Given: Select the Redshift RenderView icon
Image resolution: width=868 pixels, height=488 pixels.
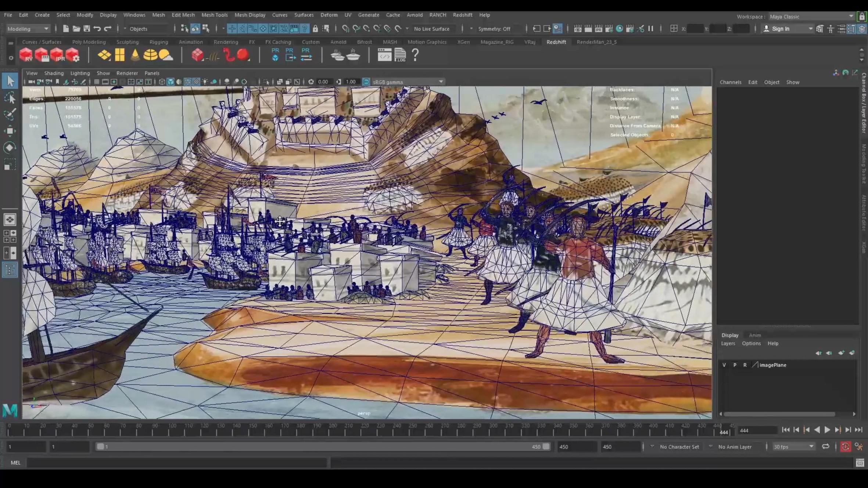Looking at the screenshot, I should tap(26, 55).
